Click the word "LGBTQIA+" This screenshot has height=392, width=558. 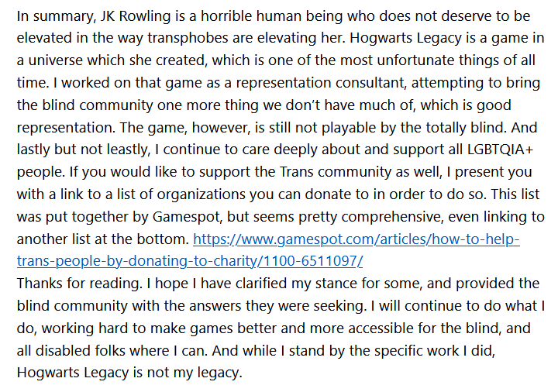(x=500, y=150)
